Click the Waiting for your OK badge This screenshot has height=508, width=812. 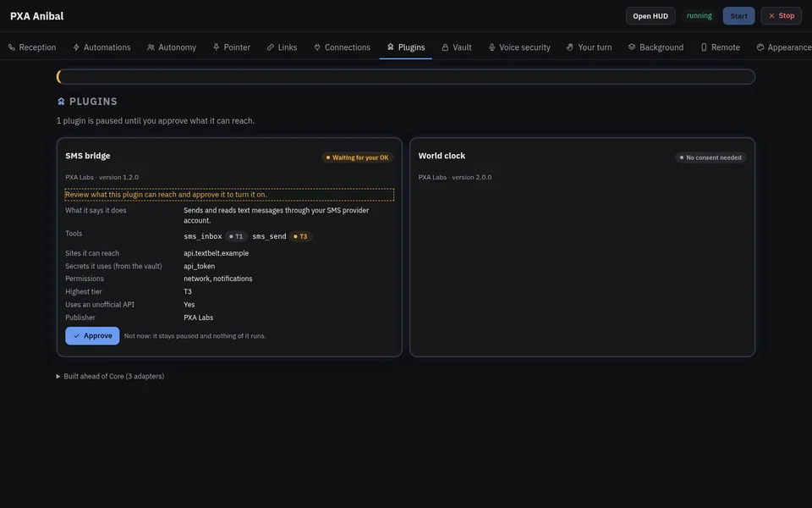[357, 157]
